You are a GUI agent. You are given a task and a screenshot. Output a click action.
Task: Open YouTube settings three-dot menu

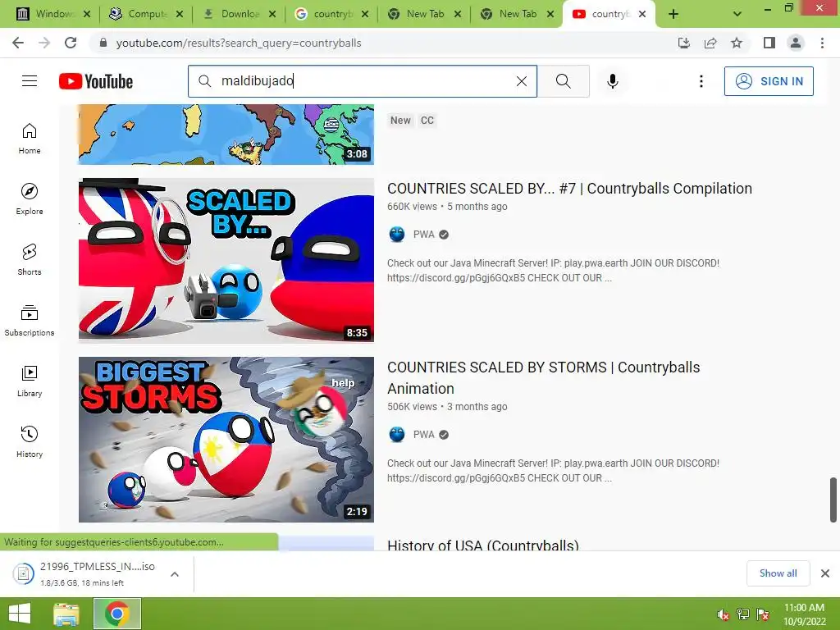pyautogui.click(x=701, y=81)
